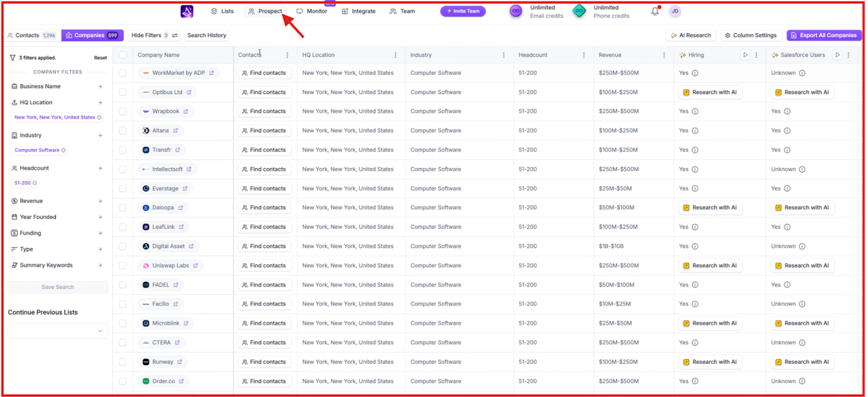Expand the Industry filter section
Viewport: 868px width, 397px height.
[x=100, y=135]
